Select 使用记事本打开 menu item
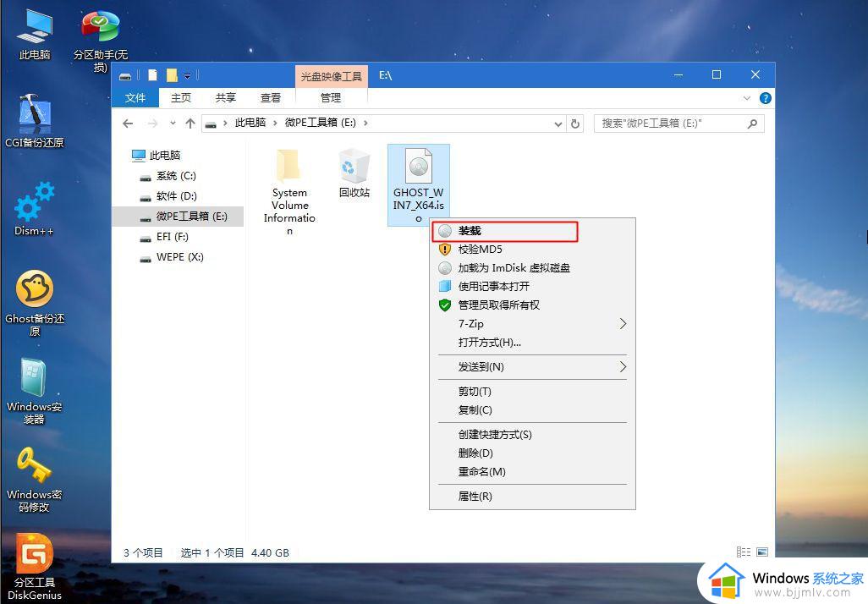The width and height of the screenshot is (868, 604). 532,286
